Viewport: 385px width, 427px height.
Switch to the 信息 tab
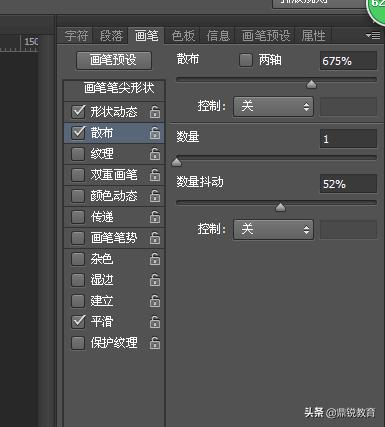(218, 36)
